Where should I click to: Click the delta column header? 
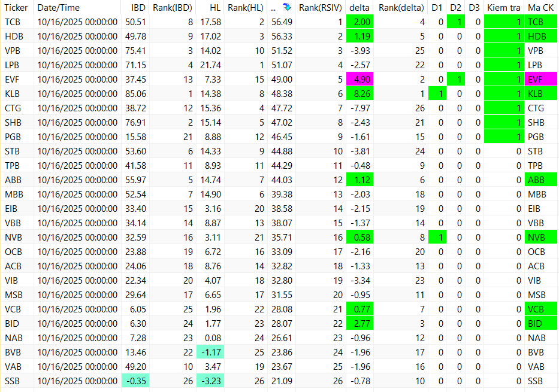(x=359, y=7)
